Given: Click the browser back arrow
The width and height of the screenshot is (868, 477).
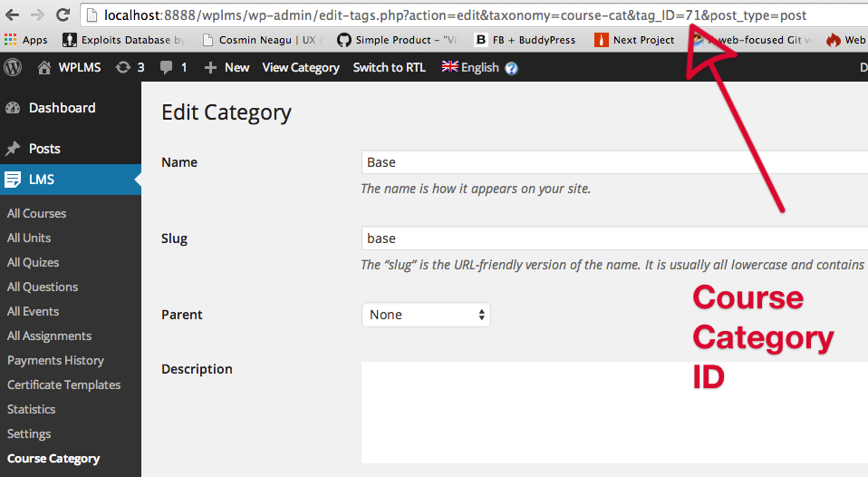Looking at the screenshot, I should tap(12, 15).
